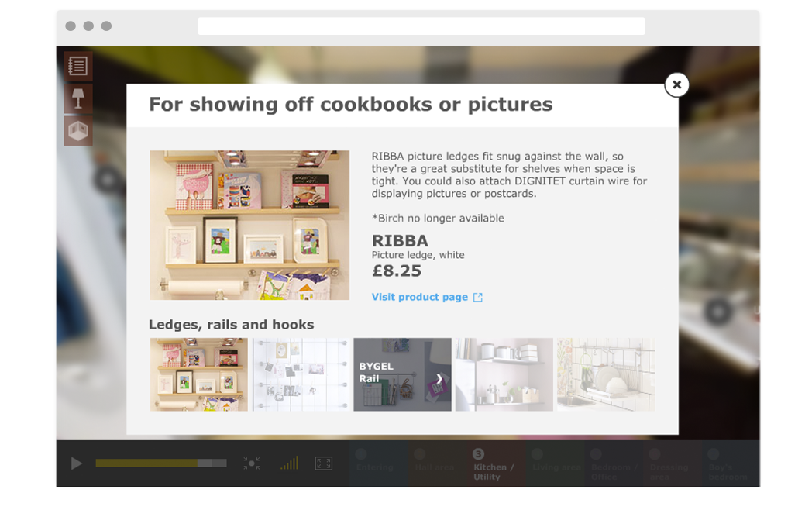Viewport: 812px width, 510px height.
Task: Go to the Kitchen / Utility chapter
Action: [496, 463]
